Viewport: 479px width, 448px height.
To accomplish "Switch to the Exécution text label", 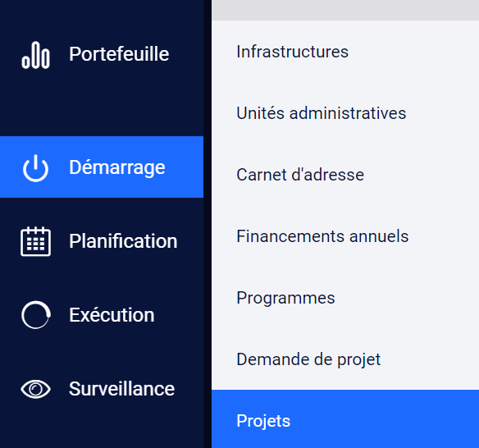I will pos(112,314).
